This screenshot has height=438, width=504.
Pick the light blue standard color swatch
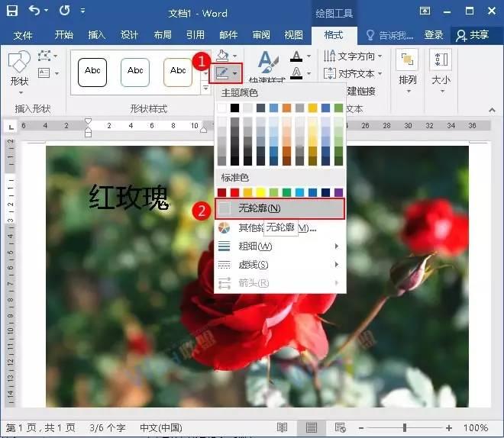coord(299,192)
